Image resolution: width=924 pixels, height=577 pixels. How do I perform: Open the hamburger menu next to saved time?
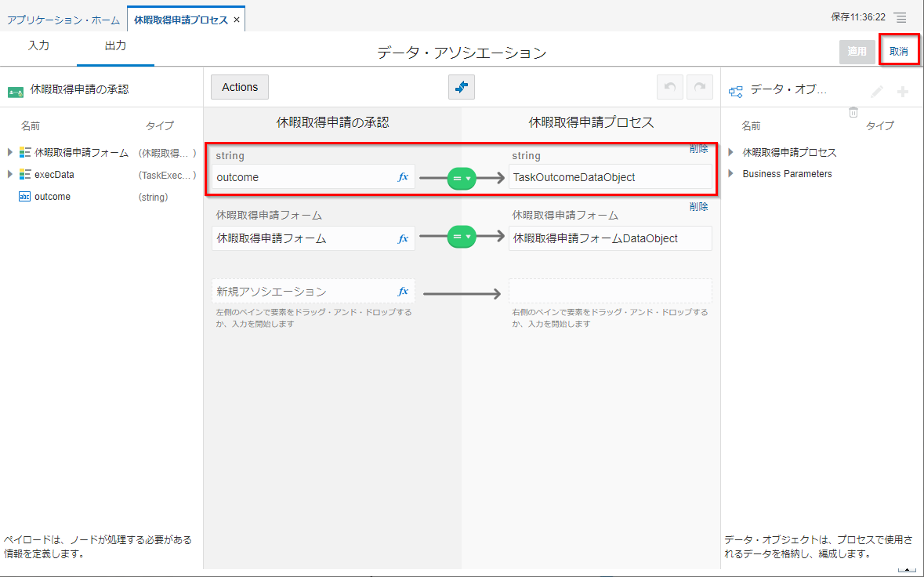900,17
